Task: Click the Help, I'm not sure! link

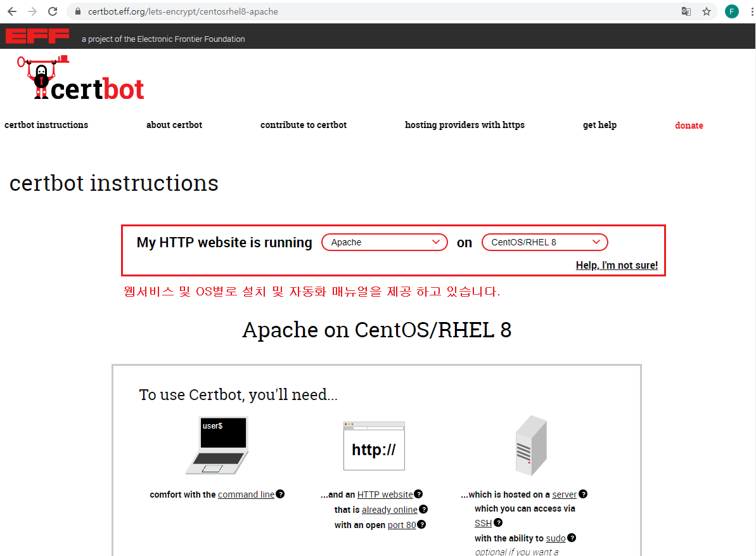Action: click(617, 265)
